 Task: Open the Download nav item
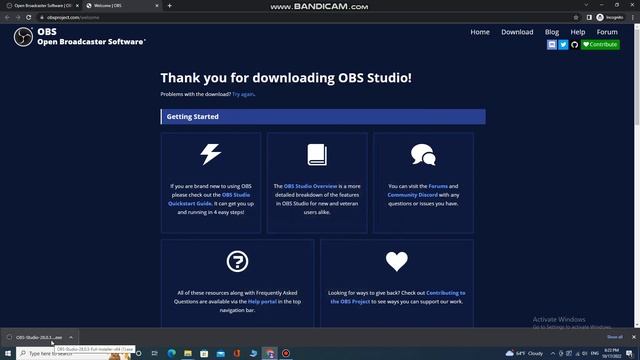517,32
